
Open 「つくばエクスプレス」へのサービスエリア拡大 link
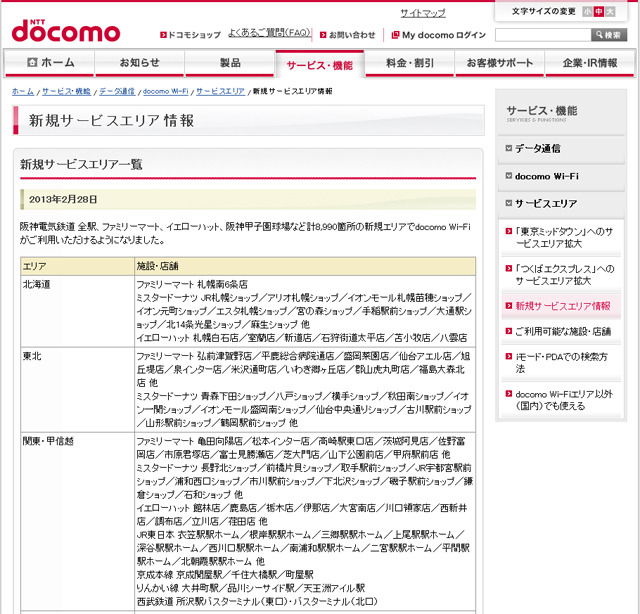(x=564, y=275)
